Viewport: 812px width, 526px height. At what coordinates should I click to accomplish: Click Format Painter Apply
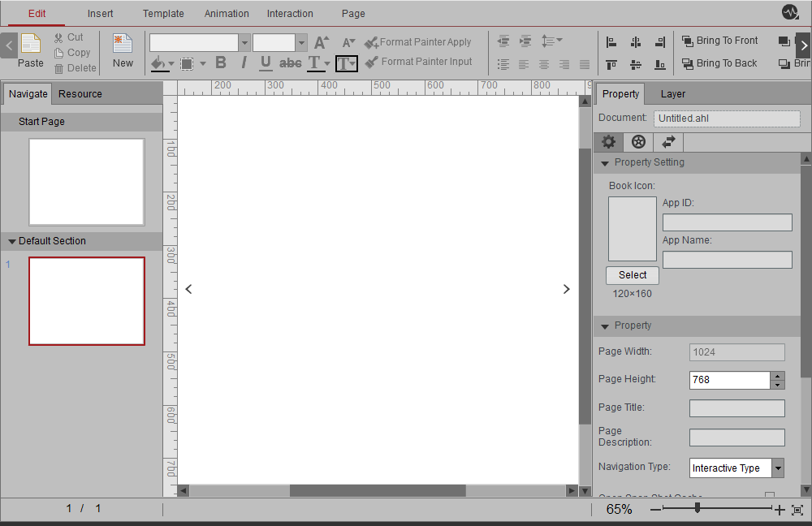418,42
